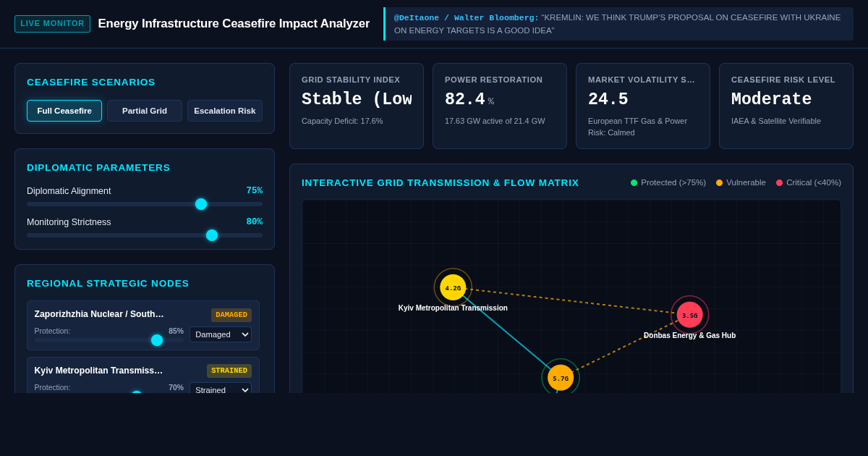This screenshot has width=868, height=456.
Task: Click the Donbas Energy & Gas Hub node
Action: 690,315
